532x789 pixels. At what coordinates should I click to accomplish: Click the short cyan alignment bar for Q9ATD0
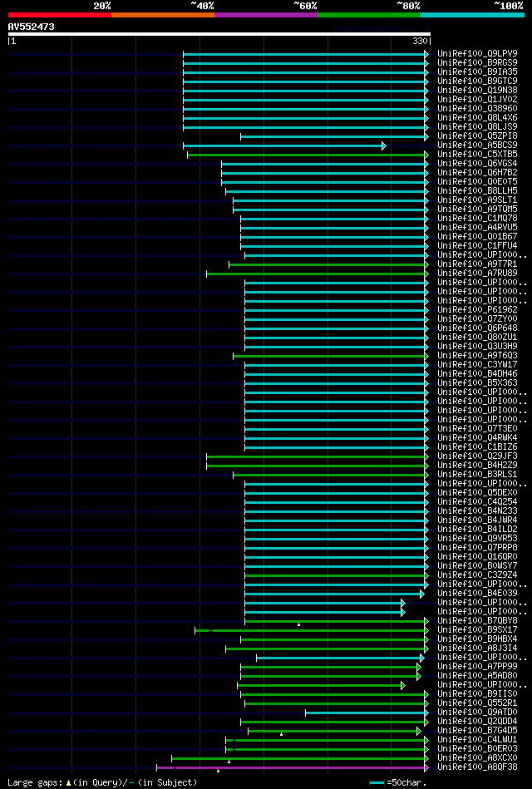coord(367,713)
